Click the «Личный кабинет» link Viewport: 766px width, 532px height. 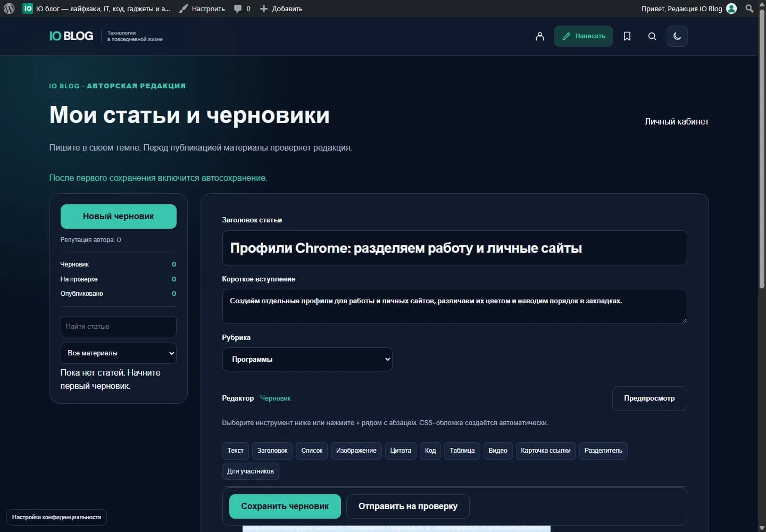tap(677, 122)
